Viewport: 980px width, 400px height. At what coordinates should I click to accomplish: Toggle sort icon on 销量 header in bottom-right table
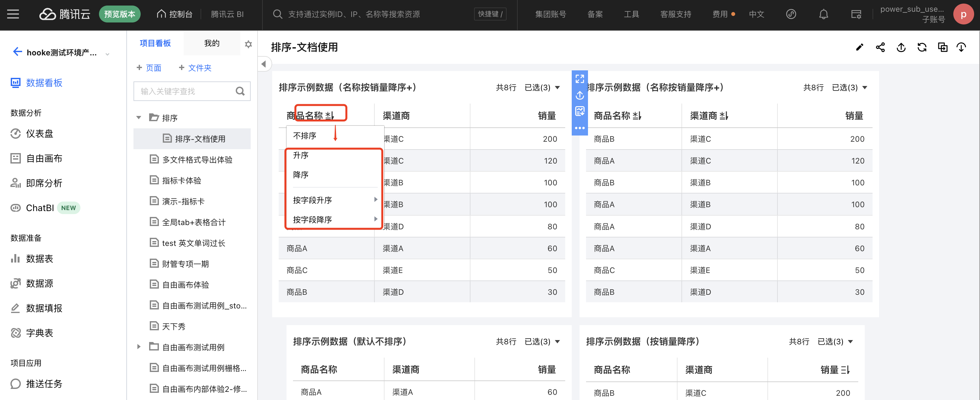[845, 370]
